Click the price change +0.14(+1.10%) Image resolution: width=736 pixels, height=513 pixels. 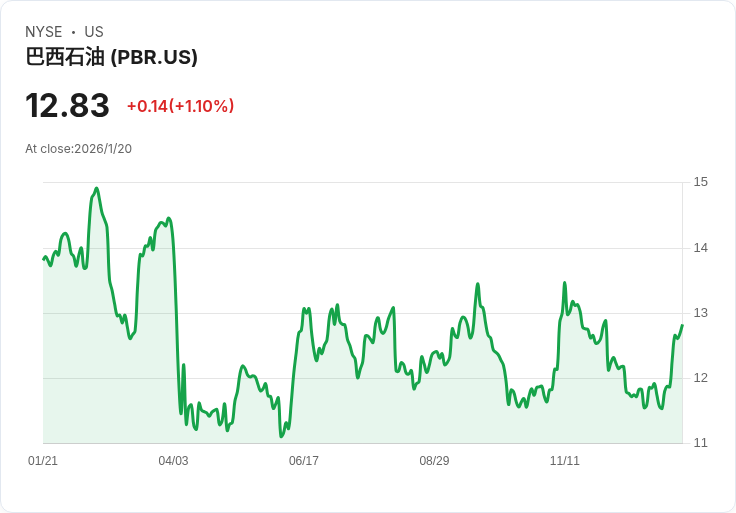pyautogui.click(x=180, y=106)
